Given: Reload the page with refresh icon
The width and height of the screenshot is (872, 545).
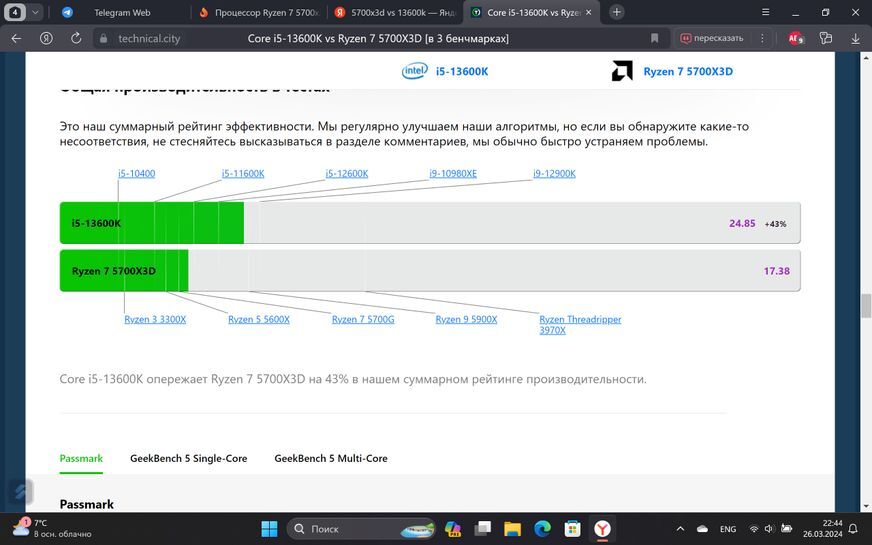Looking at the screenshot, I should [76, 38].
